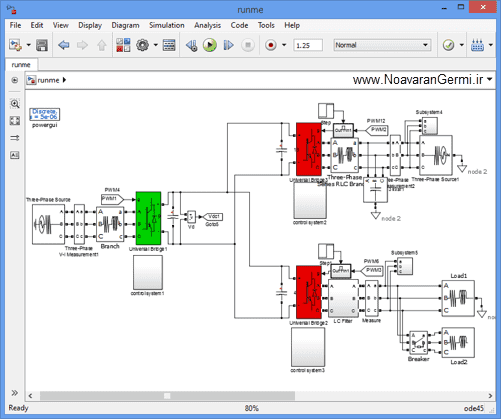Click the simulation stop time field
This screenshot has height=419, width=501.
308,45
